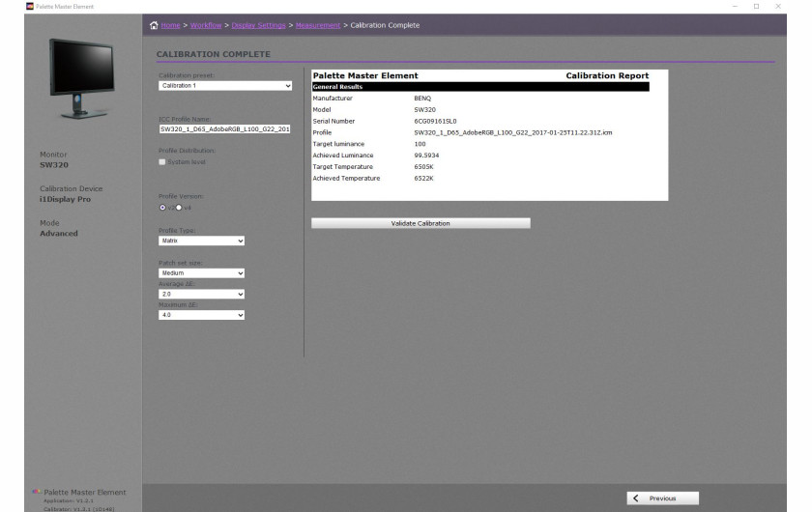The image size is (812, 512).
Task: Go to the Workflow breadcrumb link
Action: tap(206, 25)
